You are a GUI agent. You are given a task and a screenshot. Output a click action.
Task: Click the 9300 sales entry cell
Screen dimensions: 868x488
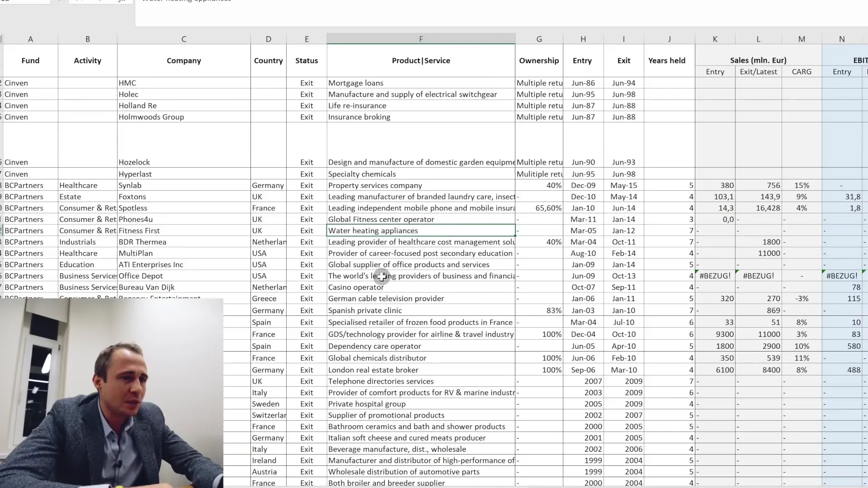[x=715, y=334]
